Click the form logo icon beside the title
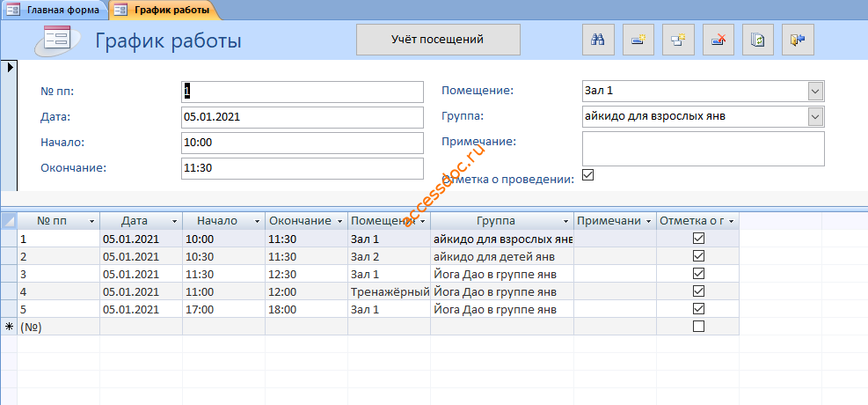 (56, 40)
